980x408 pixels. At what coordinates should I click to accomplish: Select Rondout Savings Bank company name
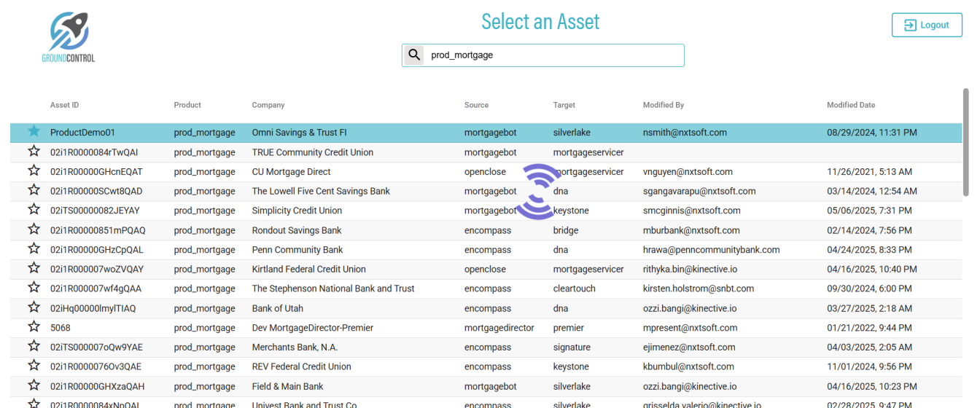297,230
